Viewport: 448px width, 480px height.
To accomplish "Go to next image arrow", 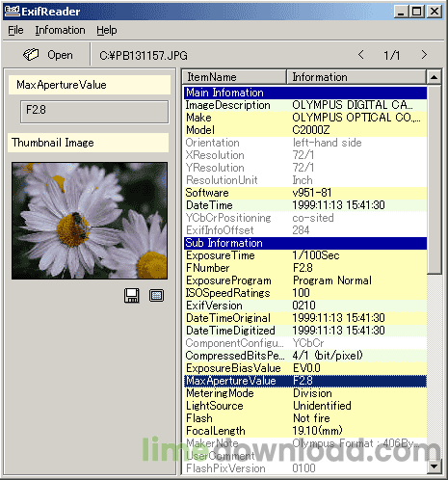I will tap(424, 55).
